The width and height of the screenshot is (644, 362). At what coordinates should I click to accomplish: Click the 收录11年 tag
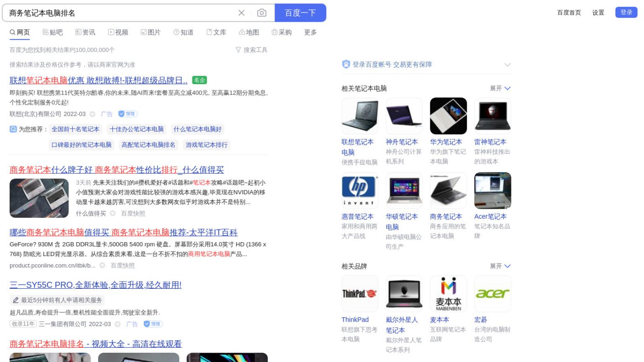point(23,324)
